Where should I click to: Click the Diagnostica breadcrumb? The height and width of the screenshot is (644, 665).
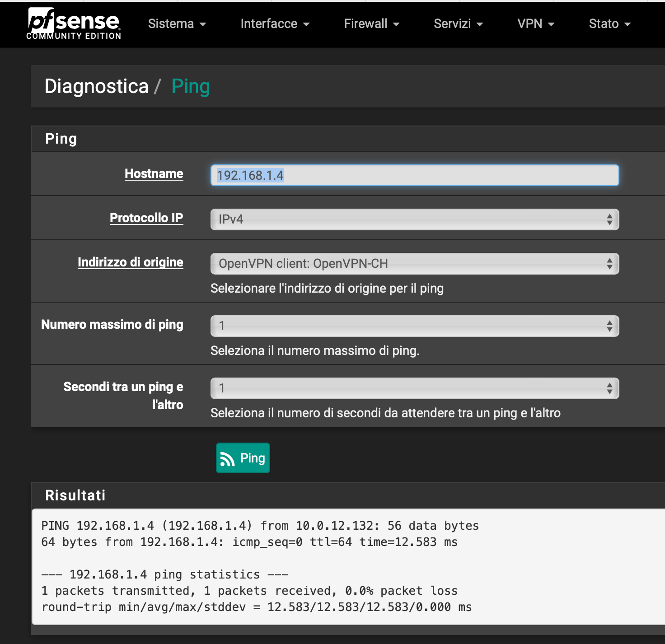coord(97,86)
